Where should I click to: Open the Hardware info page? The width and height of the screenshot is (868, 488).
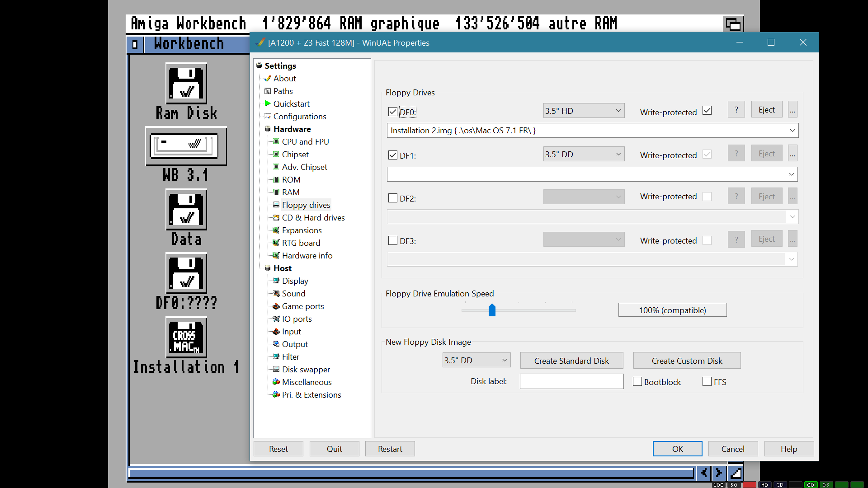[307, 255]
